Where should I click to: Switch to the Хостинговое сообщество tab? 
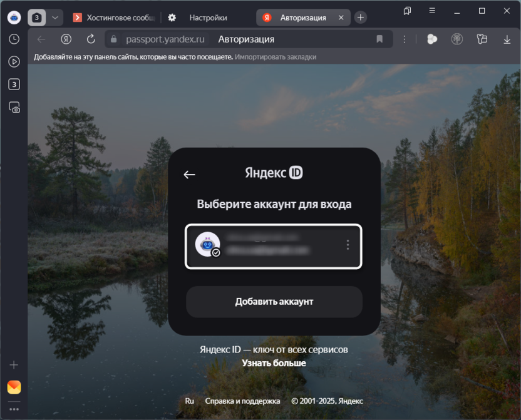point(115,18)
